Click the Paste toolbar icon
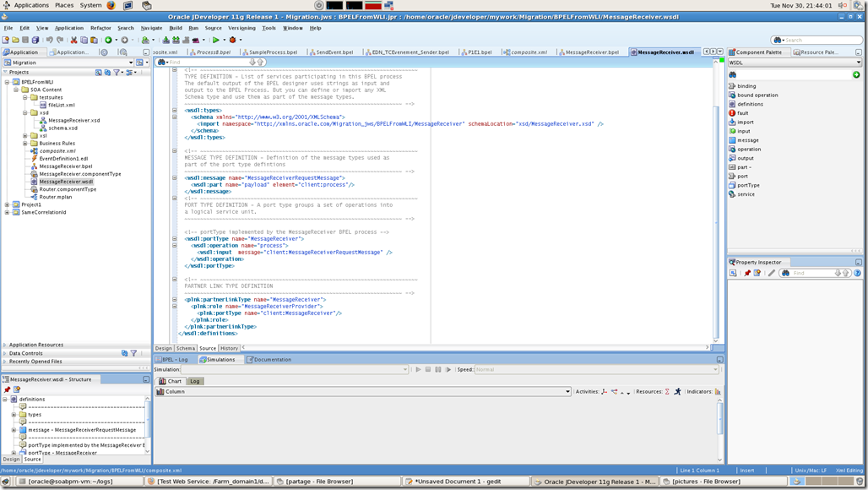 coord(94,40)
